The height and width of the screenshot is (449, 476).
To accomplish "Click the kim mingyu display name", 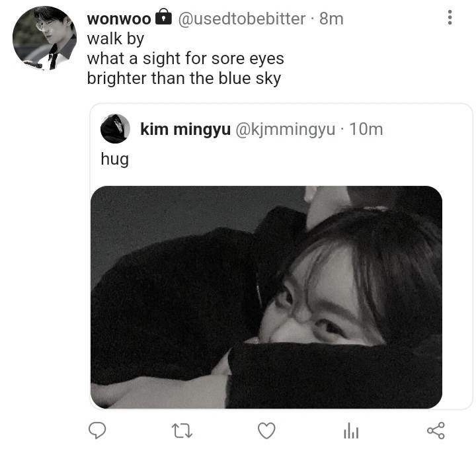I will click(186, 130).
